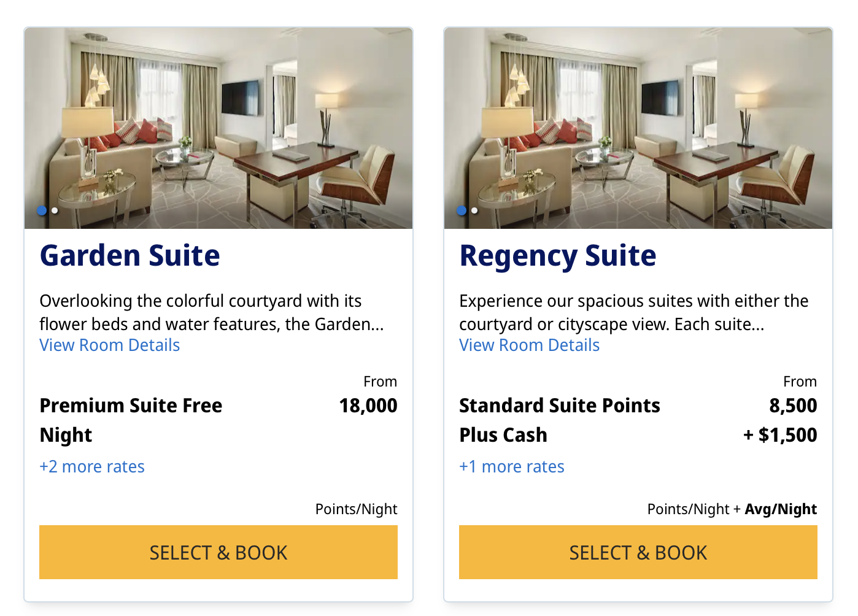
Task: Select the second carousel dot under Regency Suite image
Action: pyautogui.click(x=474, y=210)
